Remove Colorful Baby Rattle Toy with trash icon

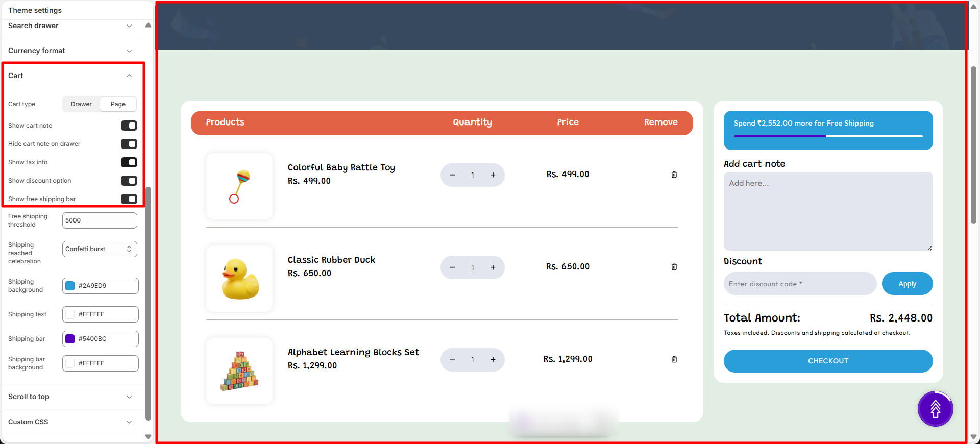[x=674, y=175]
